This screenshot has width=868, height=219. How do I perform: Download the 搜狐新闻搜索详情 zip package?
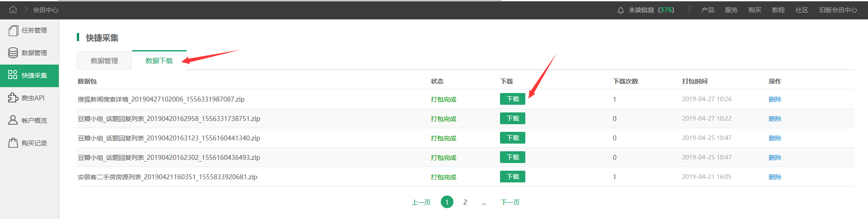pos(513,99)
